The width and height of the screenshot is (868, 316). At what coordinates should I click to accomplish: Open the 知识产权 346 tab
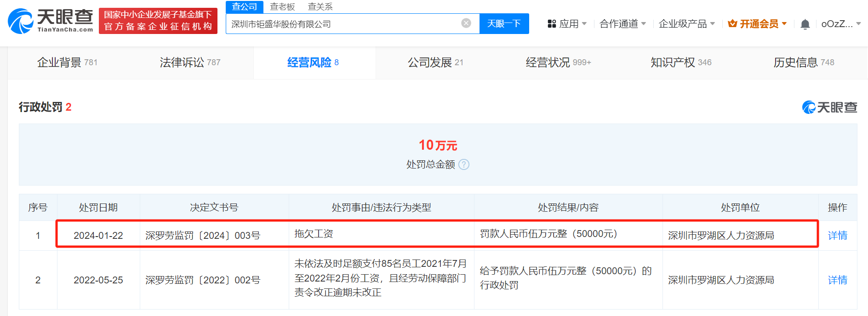681,62
